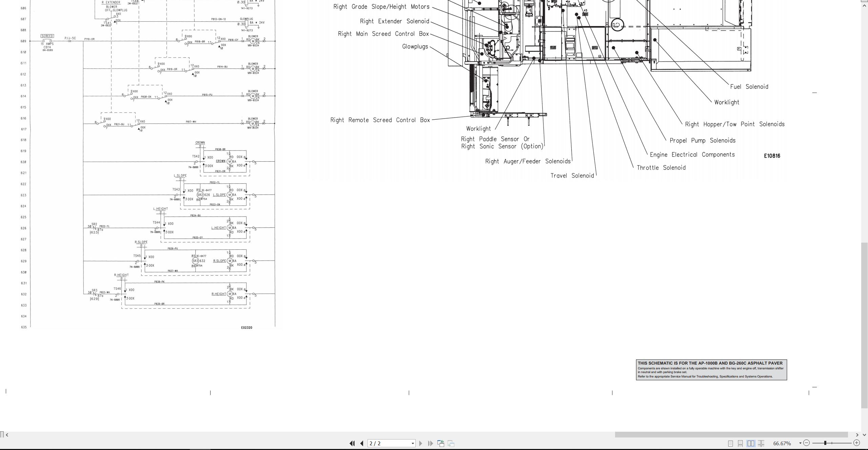Click the Right Main Screed Control Box label
868x450 pixels.
[x=383, y=34]
